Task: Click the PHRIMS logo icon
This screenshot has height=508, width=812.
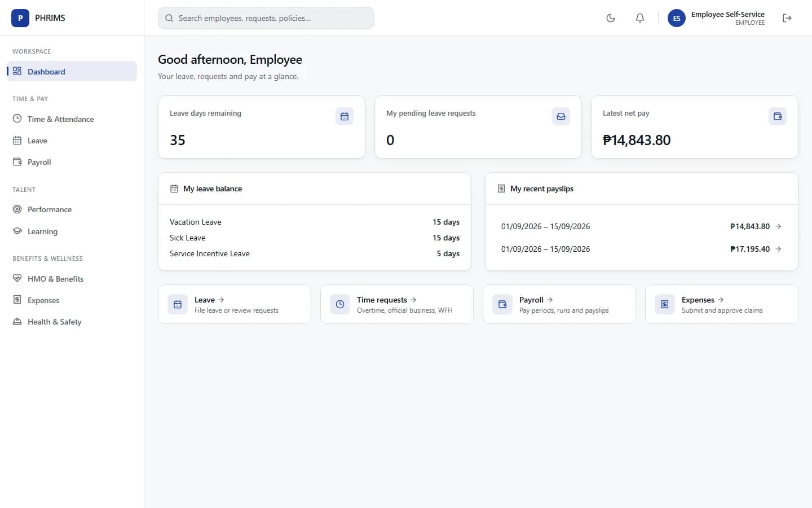Action: (20, 18)
